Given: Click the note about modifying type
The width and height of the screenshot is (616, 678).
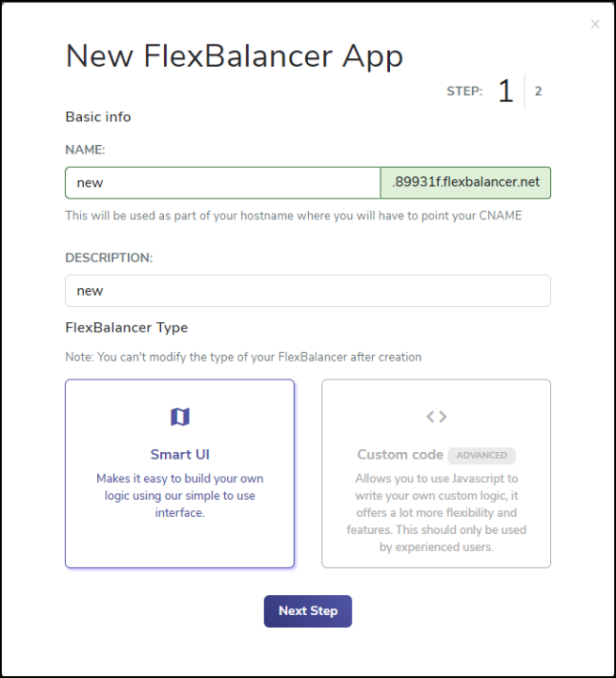Looking at the screenshot, I should tap(244, 357).
